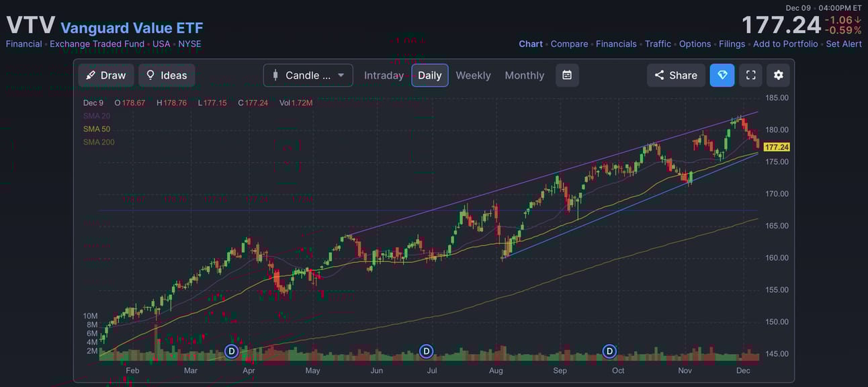Open the Financial sector link
The width and height of the screenshot is (868, 387).
pyautogui.click(x=24, y=44)
